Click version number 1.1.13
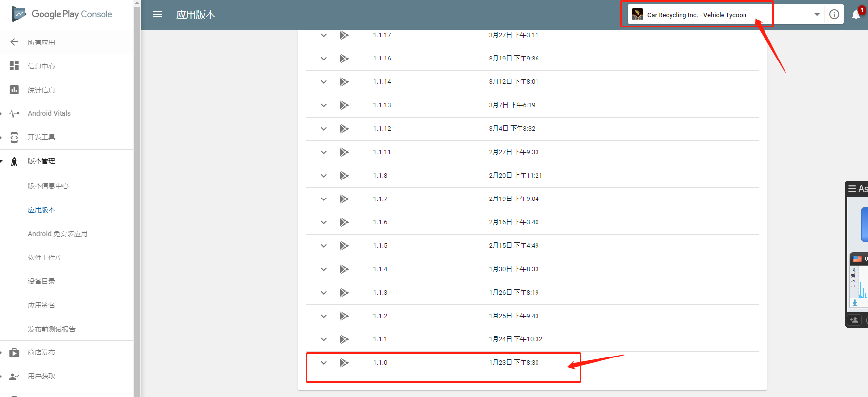 point(382,105)
